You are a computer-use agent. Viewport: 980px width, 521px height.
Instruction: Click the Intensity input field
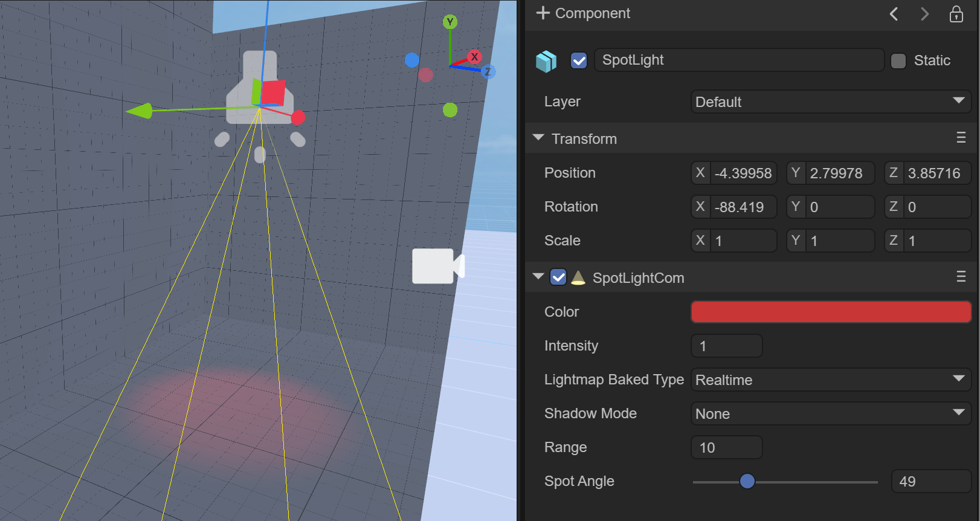click(726, 346)
